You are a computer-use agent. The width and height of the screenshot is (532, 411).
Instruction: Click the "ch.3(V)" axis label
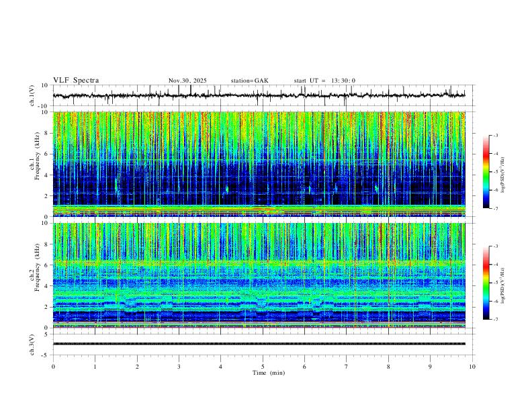tap(32, 345)
